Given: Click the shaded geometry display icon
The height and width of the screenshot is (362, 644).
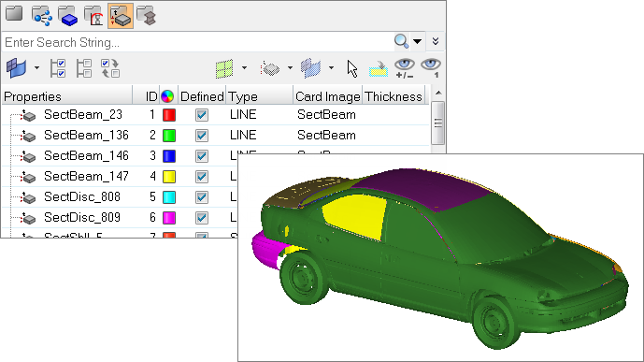Looking at the screenshot, I should tap(270, 68).
